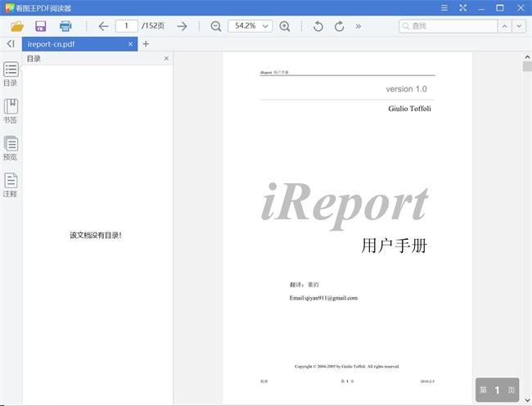The width and height of the screenshot is (532, 406).
Task: Open the 注释 annotations sidebar
Action: tap(11, 185)
